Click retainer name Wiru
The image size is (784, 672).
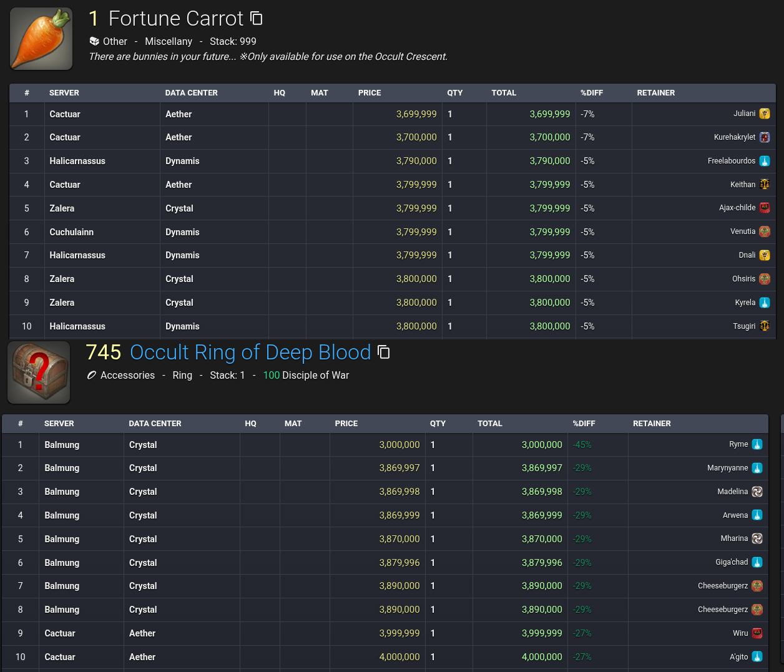pyautogui.click(x=740, y=633)
